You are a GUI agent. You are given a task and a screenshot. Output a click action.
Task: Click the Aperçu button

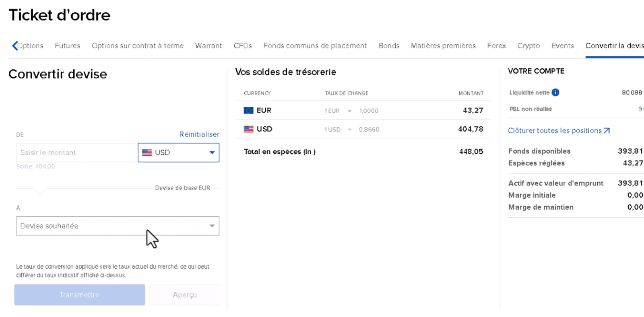[x=185, y=295]
